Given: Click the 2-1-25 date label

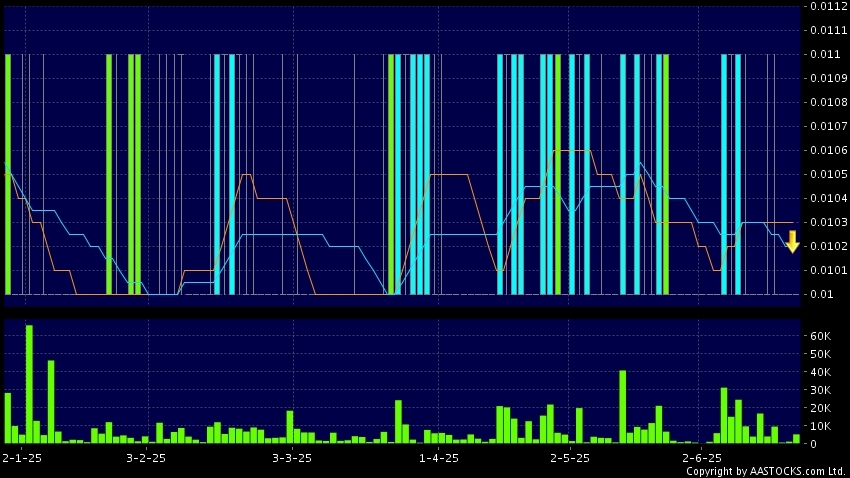Looking at the screenshot, I should 22,458.
